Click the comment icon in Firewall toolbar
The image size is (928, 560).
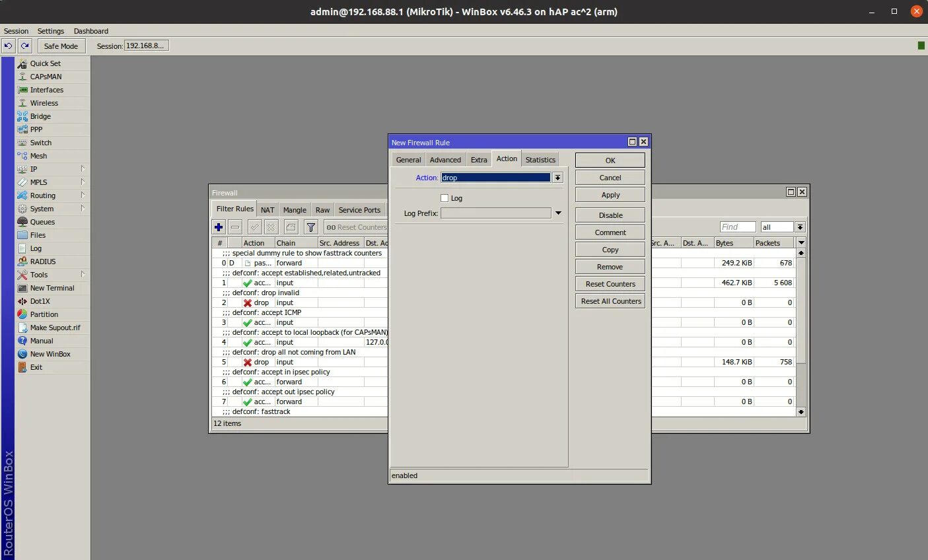(x=291, y=227)
